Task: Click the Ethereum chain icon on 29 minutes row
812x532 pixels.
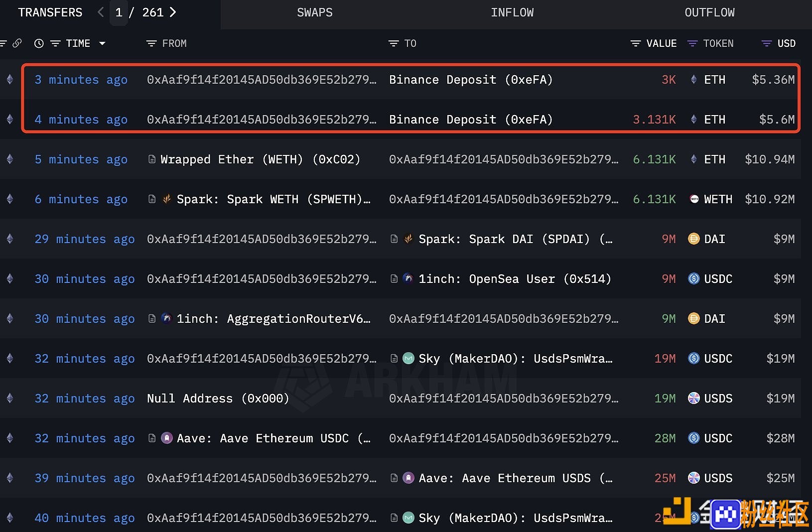Action: tap(9, 239)
